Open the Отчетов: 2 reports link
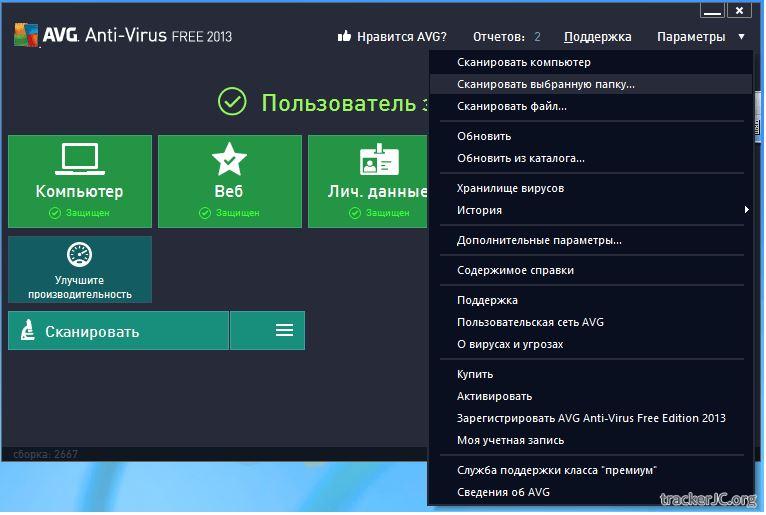Image resolution: width=766 pixels, height=515 pixels. coord(506,36)
